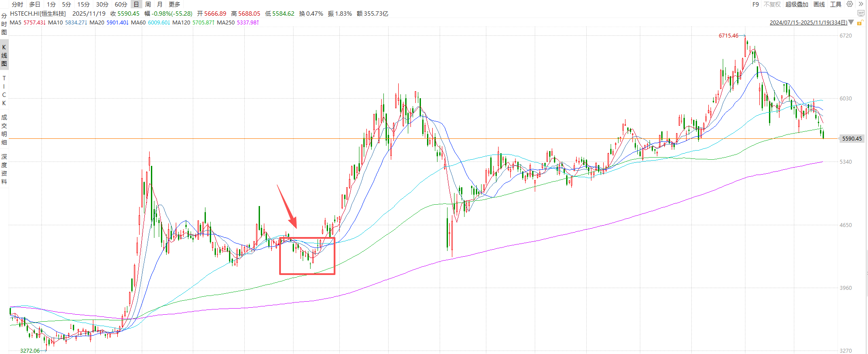Click turnover rate 换 0.47%
868x354 pixels.
(311, 14)
